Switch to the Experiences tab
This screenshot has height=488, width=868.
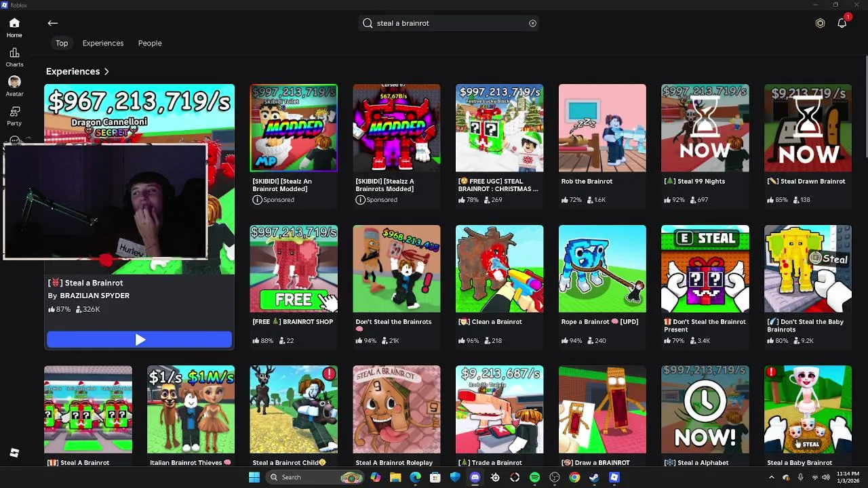pyautogui.click(x=103, y=43)
